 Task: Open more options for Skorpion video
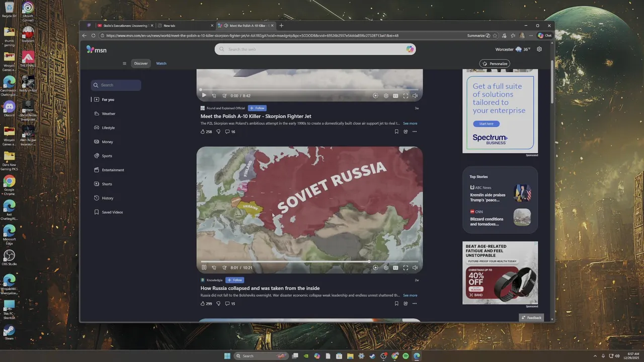point(415,132)
